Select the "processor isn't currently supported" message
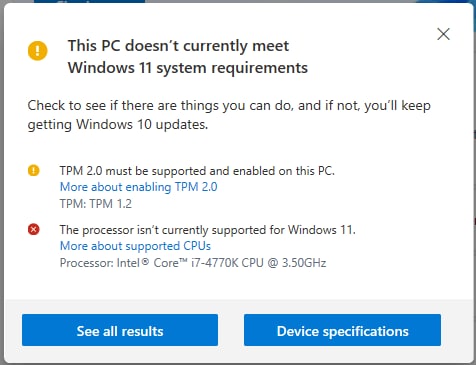 pos(207,230)
